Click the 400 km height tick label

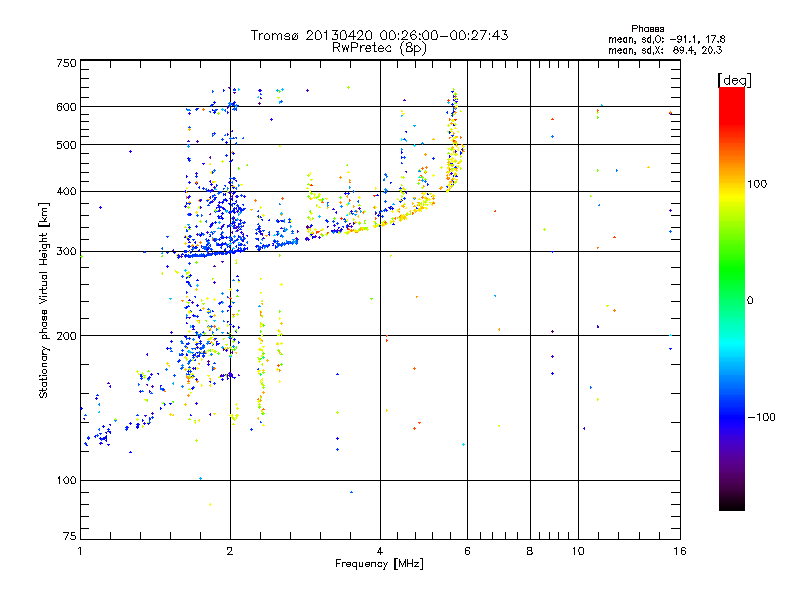(66, 192)
